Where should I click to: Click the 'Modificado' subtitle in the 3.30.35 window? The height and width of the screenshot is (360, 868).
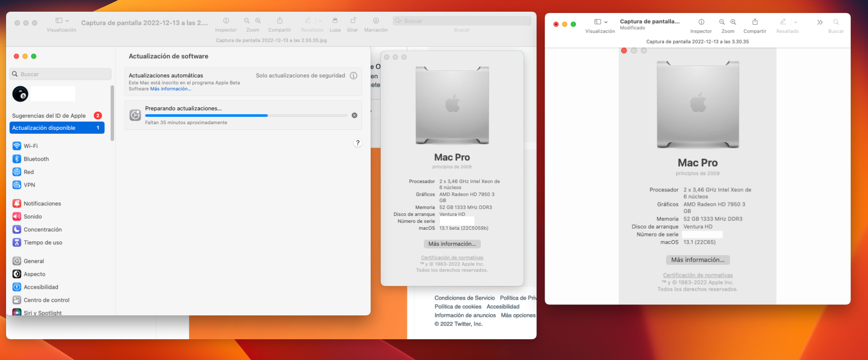tap(632, 28)
